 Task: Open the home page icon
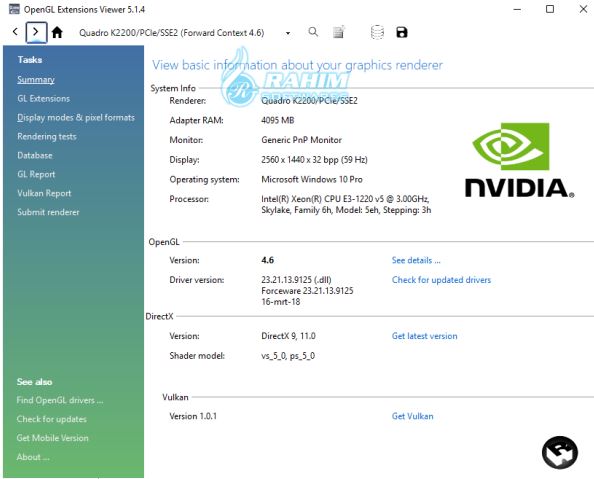pyautogui.click(x=57, y=33)
